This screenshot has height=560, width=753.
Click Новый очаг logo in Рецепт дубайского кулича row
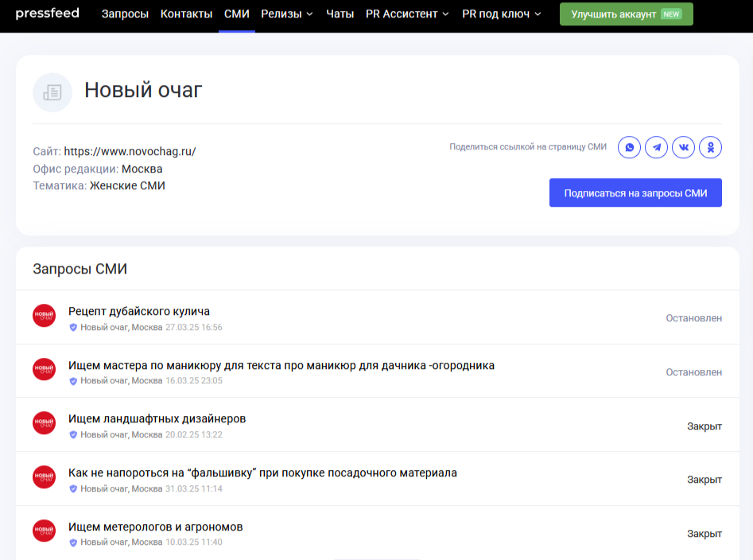tap(45, 316)
